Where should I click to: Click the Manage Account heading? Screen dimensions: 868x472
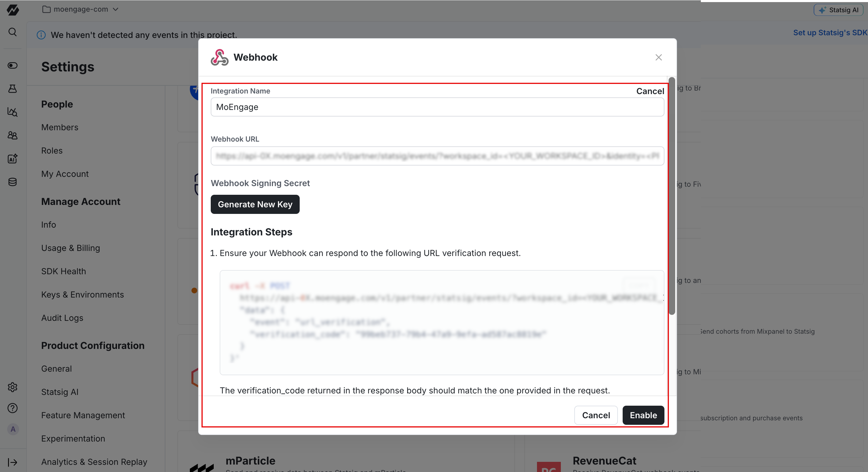pos(81,202)
